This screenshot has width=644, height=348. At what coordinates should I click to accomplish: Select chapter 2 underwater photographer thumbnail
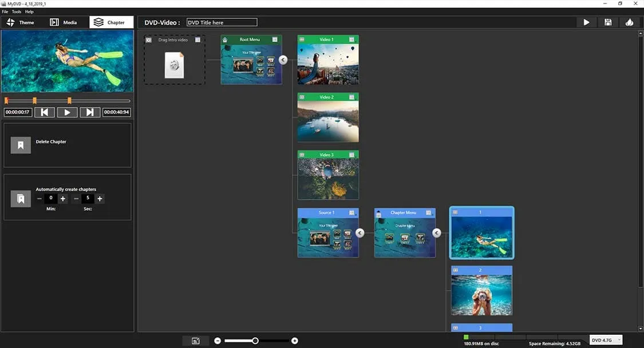(x=482, y=295)
